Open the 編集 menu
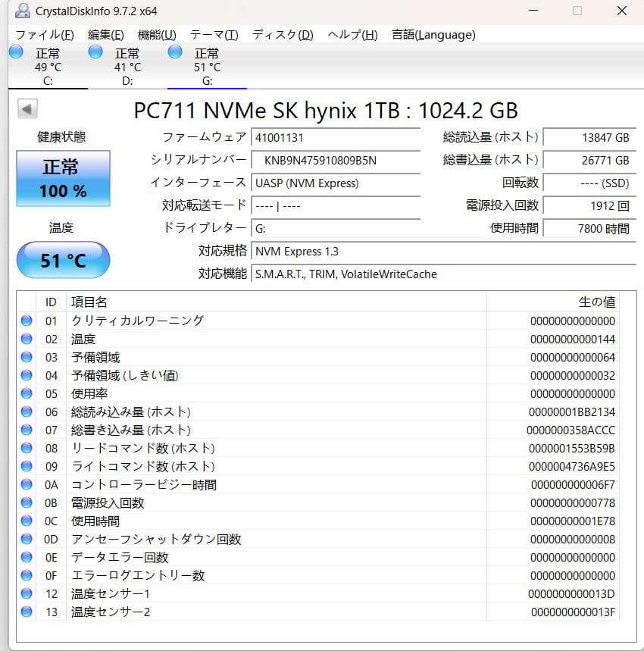644x651 pixels. click(103, 35)
